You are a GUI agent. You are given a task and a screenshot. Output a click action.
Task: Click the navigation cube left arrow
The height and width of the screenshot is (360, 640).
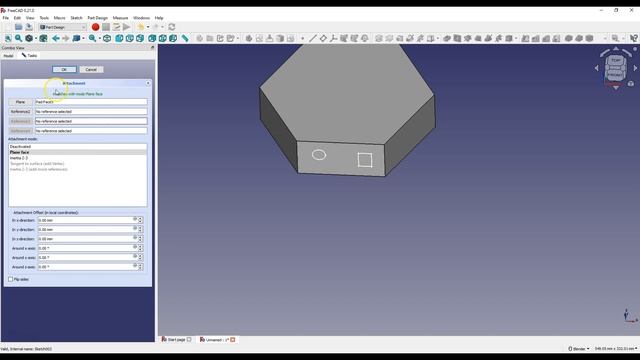point(597,68)
